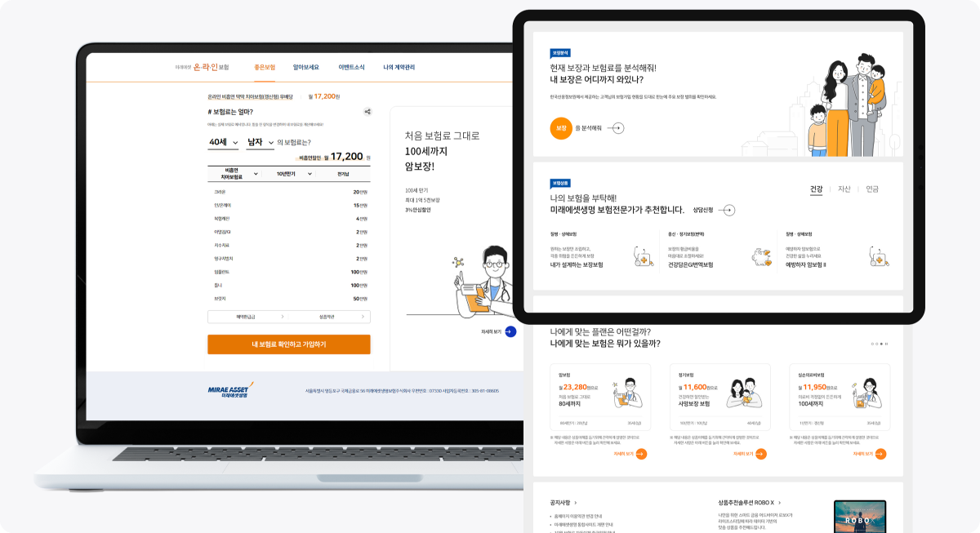Open the 나의 계약관리 menu item
The height and width of the screenshot is (533, 980).
point(399,67)
